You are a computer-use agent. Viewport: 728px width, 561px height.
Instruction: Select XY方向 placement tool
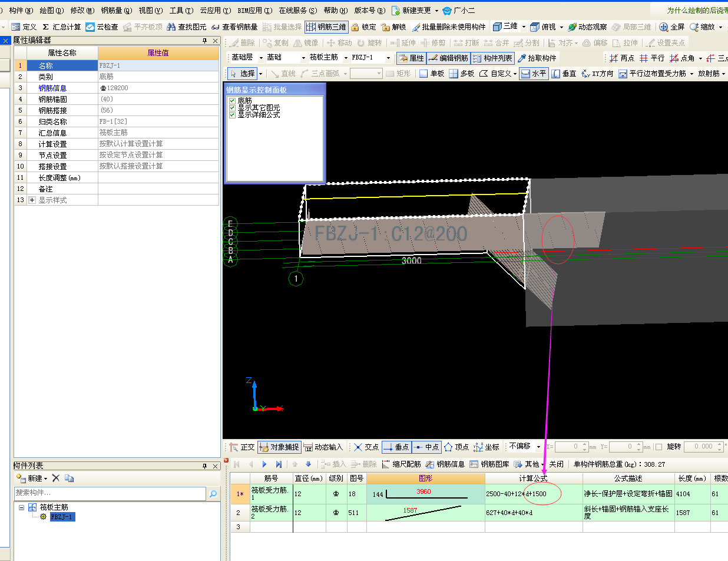(597, 74)
